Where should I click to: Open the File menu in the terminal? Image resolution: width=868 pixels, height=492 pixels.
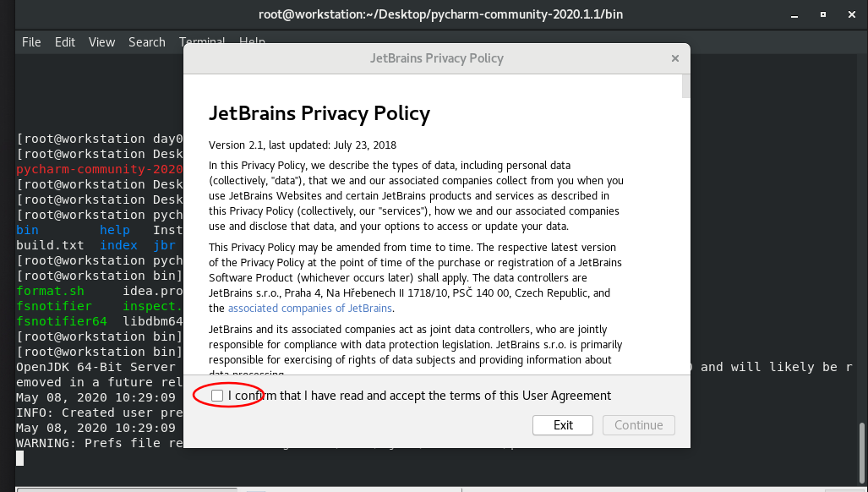pos(31,42)
